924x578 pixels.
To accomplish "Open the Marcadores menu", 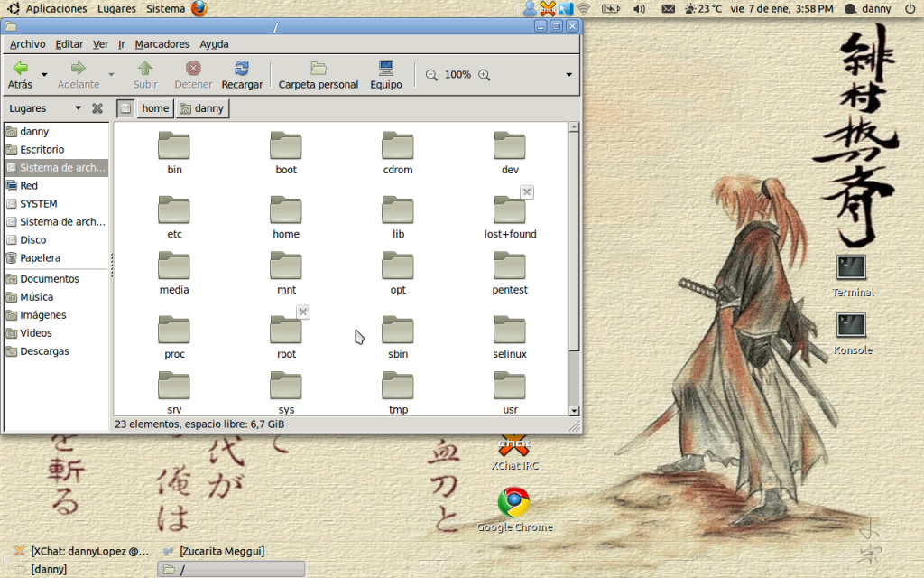I will (x=162, y=44).
